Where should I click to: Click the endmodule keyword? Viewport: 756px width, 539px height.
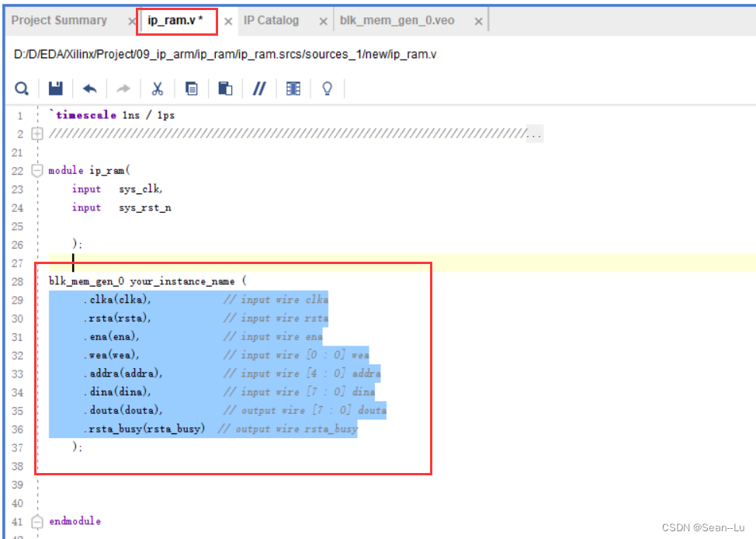click(75, 521)
